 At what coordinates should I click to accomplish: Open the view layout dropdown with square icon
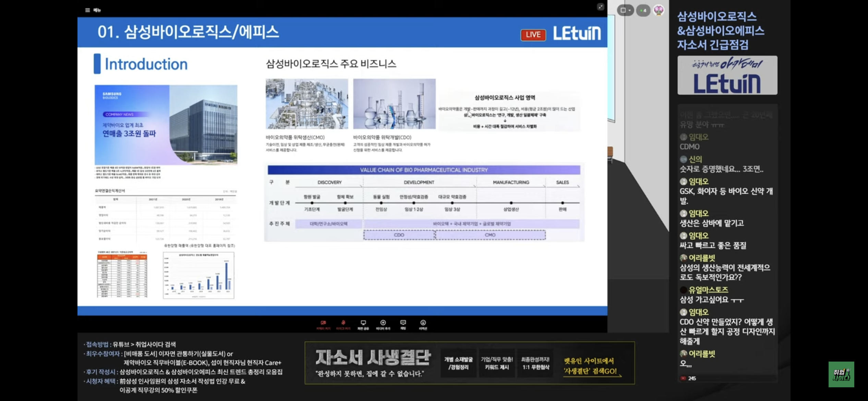625,10
